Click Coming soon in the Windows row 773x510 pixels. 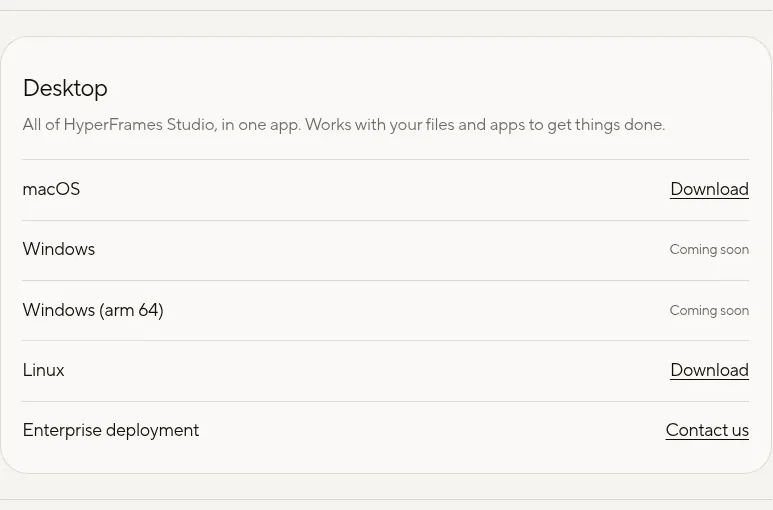click(x=709, y=250)
